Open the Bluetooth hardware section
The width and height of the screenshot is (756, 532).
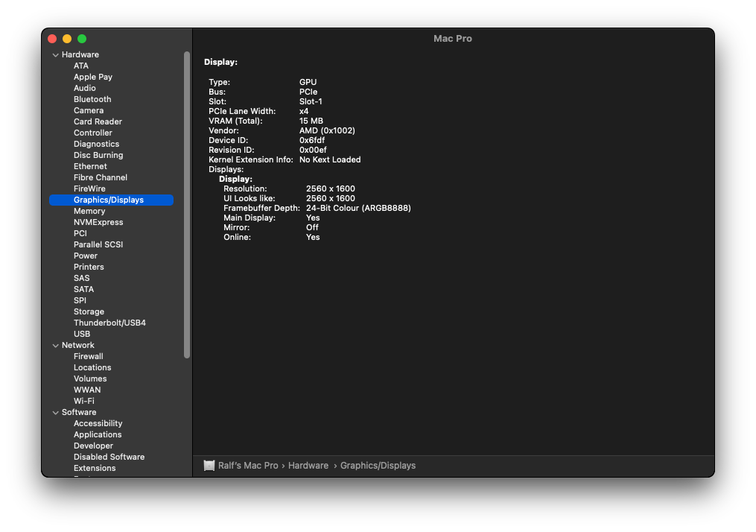pos(92,99)
